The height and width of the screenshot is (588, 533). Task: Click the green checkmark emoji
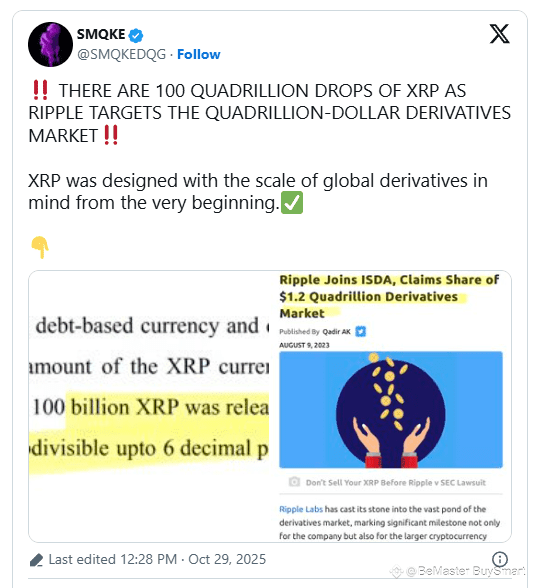click(292, 203)
